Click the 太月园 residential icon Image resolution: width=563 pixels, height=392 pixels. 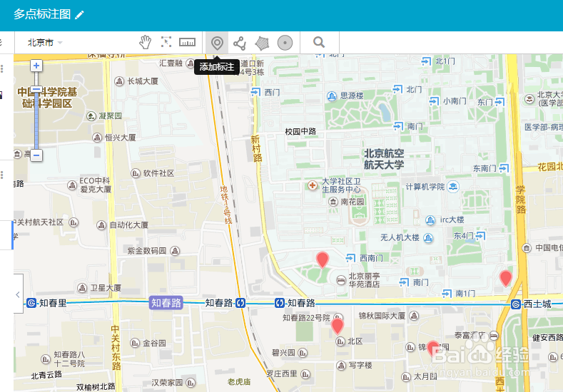(406, 377)
